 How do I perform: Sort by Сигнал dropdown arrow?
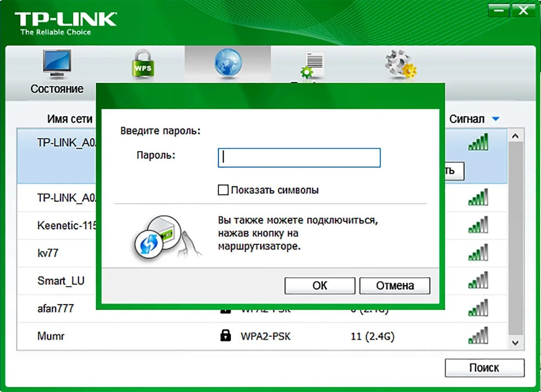(x=496, y=119)
